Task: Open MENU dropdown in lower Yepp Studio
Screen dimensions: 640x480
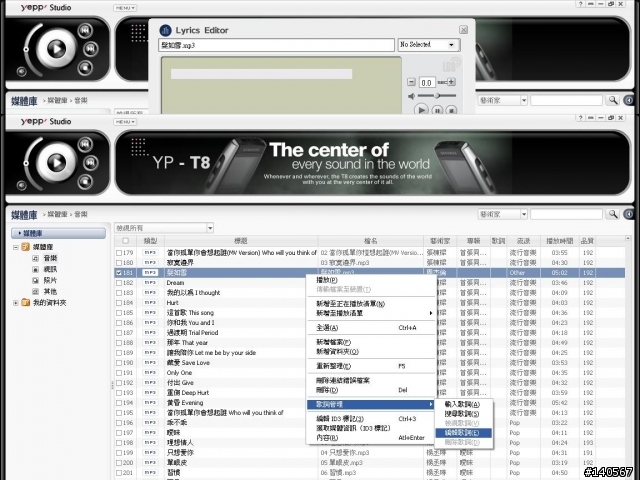Action: coord(125,122)
